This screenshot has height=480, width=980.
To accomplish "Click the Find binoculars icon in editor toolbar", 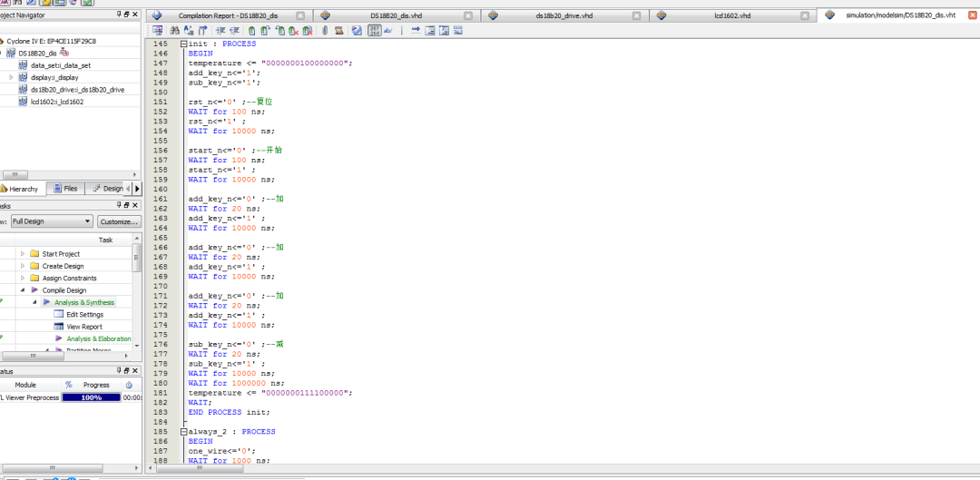I will point(174,31).
